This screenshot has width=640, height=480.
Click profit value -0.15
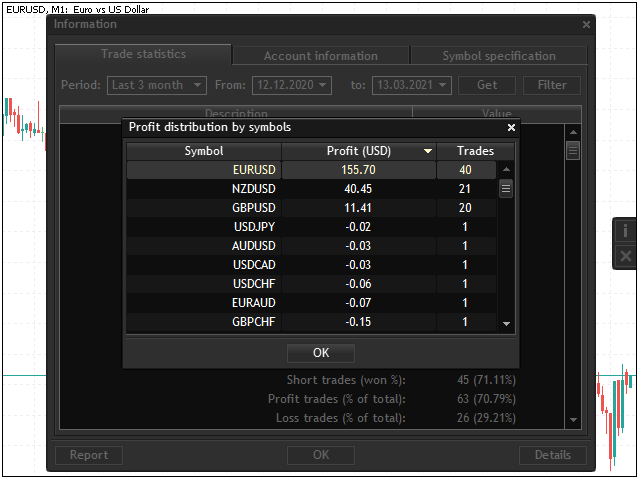coord(358,322)
